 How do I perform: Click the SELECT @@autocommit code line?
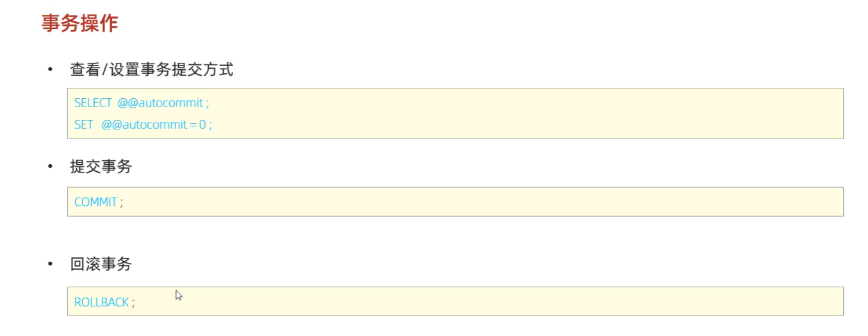(142, 103)
